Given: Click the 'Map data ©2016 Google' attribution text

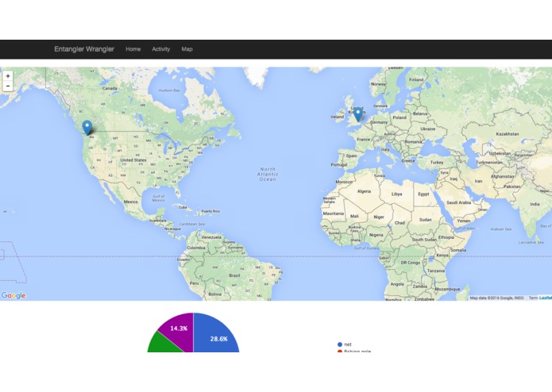Looking at the screenshot, I should click(x=496, y=298).
